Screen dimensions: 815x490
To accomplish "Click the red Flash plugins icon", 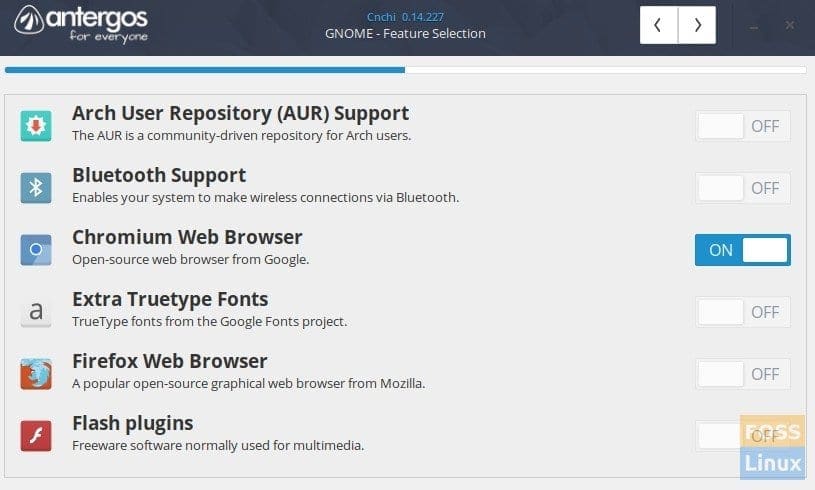I will click(x=36, y=435).
